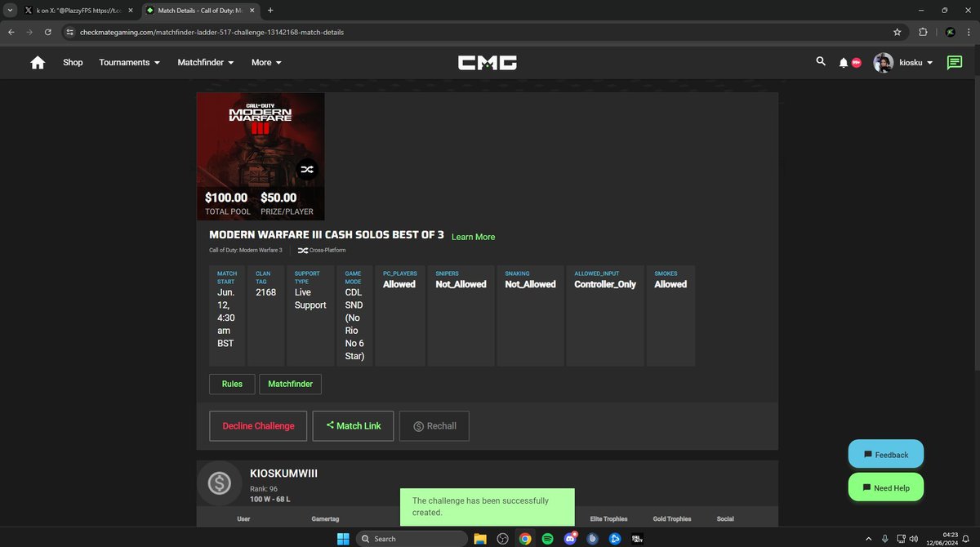Image resolution: width=980 pixels, height=547 pixels.
Task: Open the Feedback button
Action: point(886,455)
